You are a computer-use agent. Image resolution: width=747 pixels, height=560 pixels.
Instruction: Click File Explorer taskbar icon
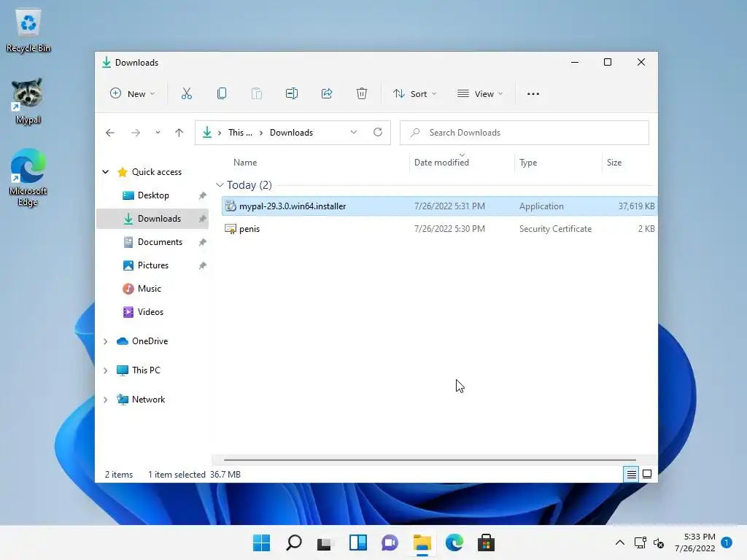point(422,542)
